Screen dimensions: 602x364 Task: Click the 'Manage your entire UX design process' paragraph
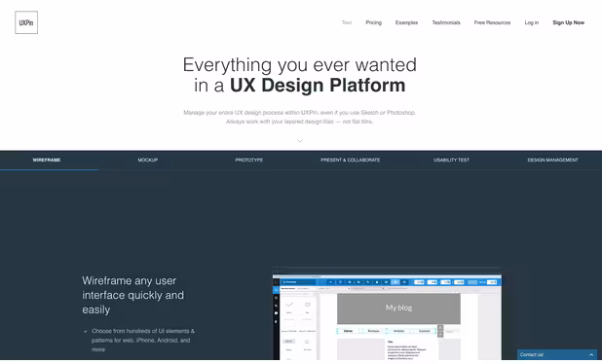pyautogui.click(x=299, y=117)
